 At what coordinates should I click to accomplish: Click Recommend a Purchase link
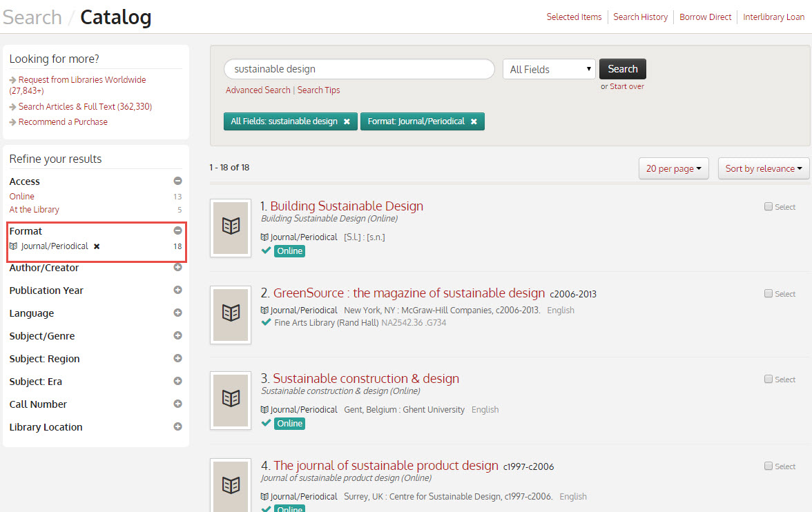pyautogui.click(x=64, y=122)
